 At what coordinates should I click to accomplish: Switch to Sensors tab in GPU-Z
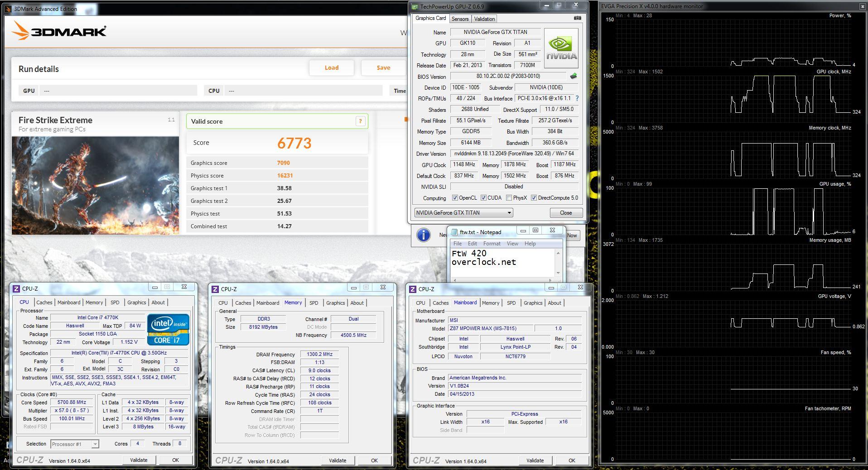coord(460,19)
